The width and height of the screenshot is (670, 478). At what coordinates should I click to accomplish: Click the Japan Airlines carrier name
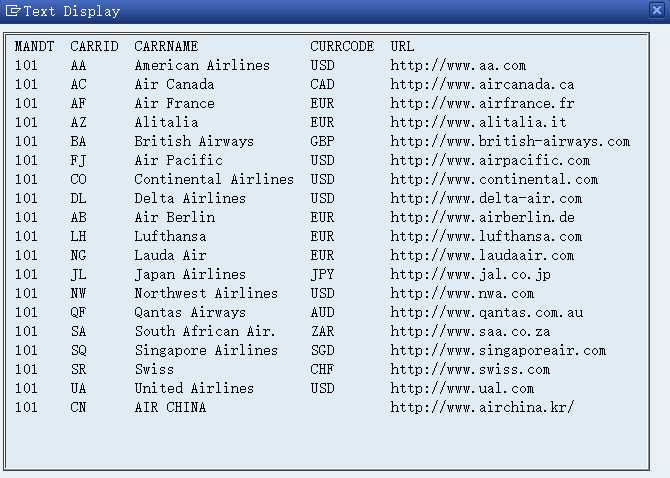point(190,274)
